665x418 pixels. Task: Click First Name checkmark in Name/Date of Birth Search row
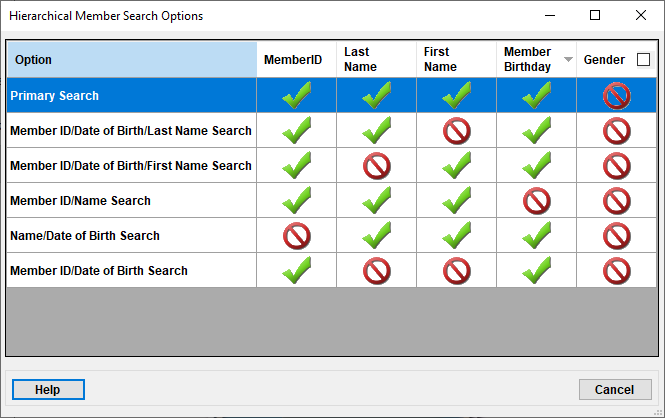456,235
